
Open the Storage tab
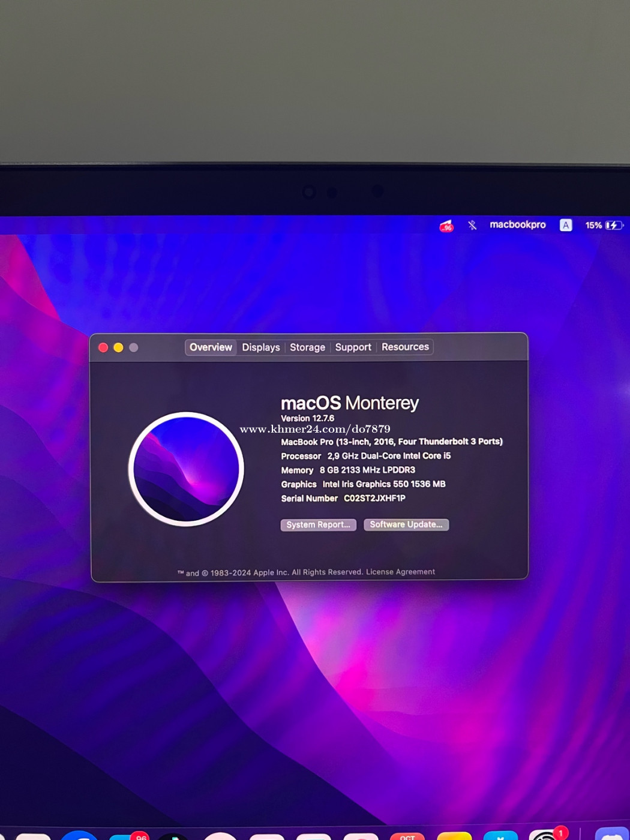click(x=307, y=347)
